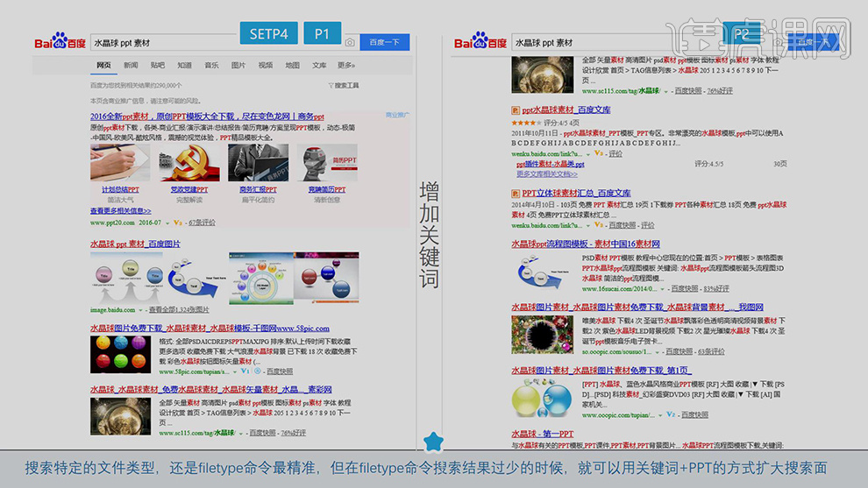Screen dimensions: 868x488
Task: Select the 网页 tab
Action: coord(103,66)
